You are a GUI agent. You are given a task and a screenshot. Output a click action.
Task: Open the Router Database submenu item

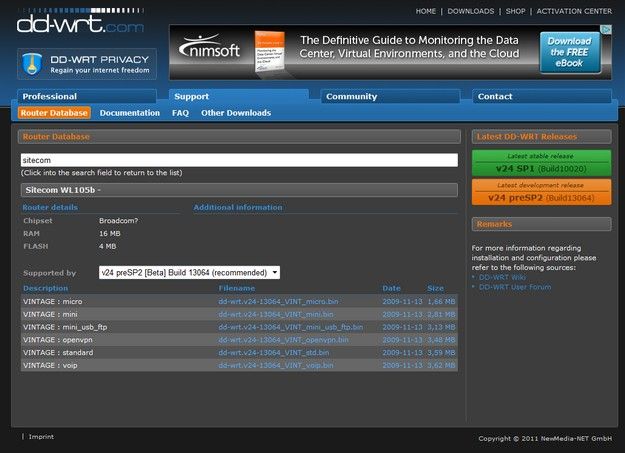tap(54, 113)
